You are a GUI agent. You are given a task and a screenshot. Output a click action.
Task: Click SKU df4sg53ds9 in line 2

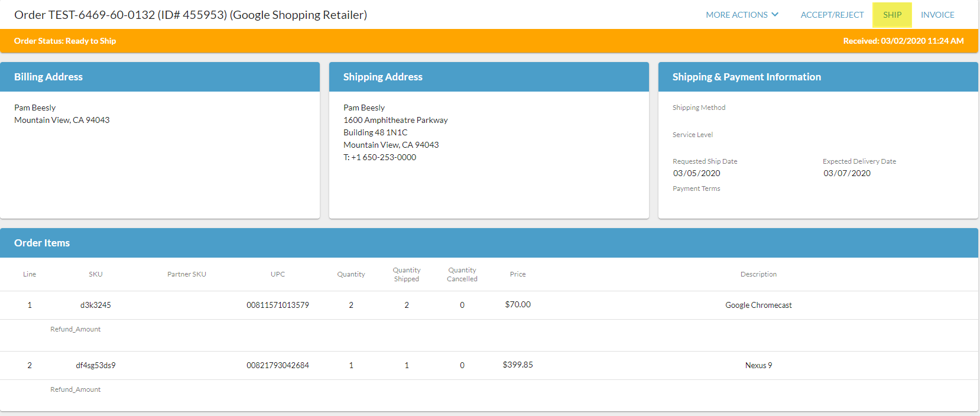tap(96, 365)
